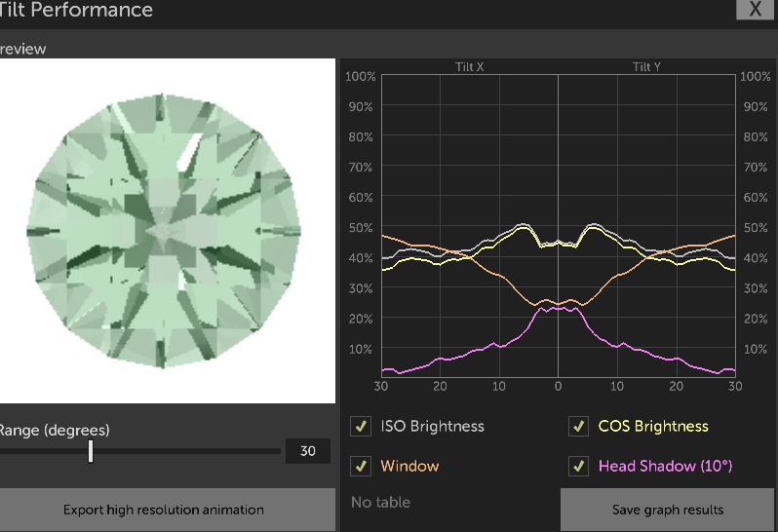Click the Tilt X graph header
The width and height of the screenshot is (778, 532).
coord(469,67)
